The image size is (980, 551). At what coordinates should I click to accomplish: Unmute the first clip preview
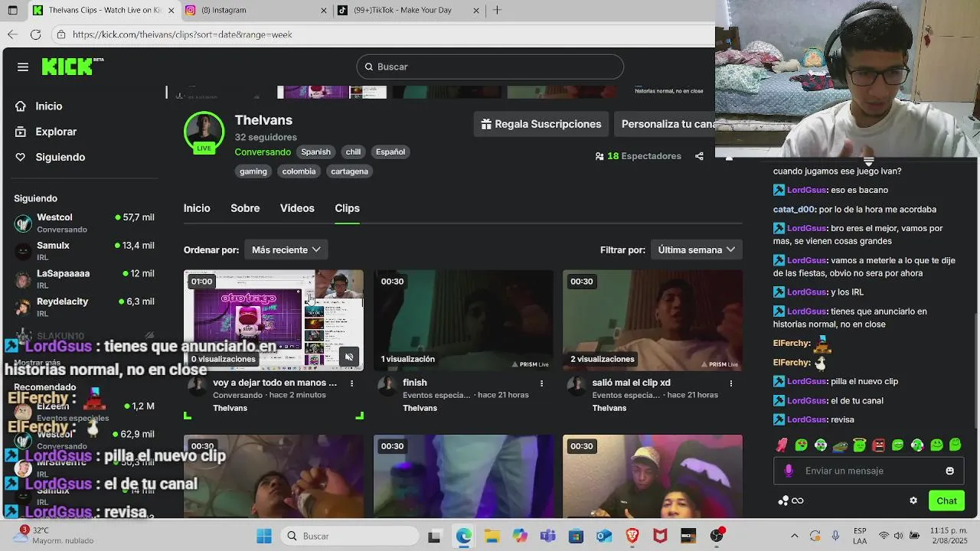[x=349, y=357]
